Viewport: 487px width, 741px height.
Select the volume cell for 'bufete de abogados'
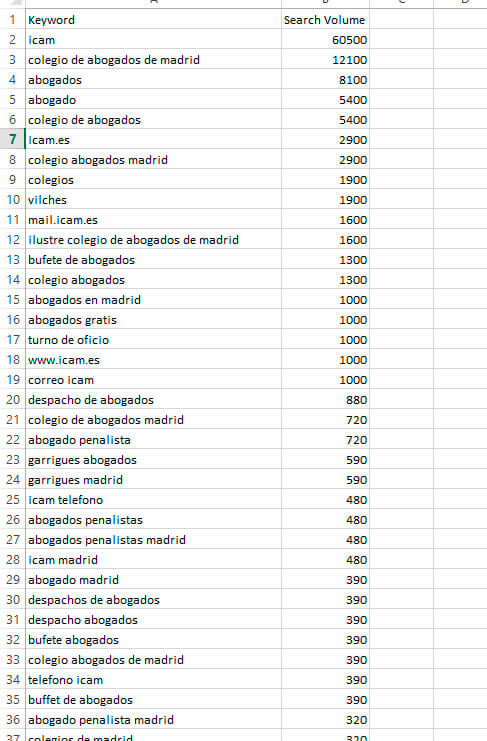coord(325,260)
